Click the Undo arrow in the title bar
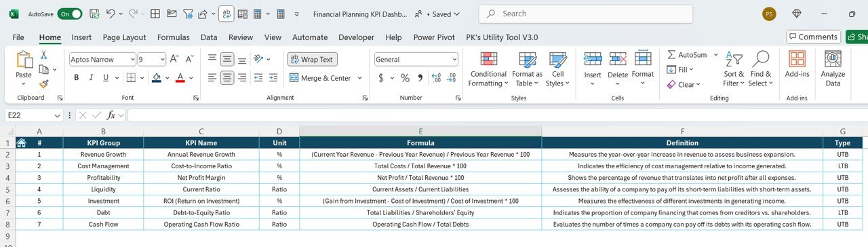This screenshot has height=247, width=868. pos(111,14)
